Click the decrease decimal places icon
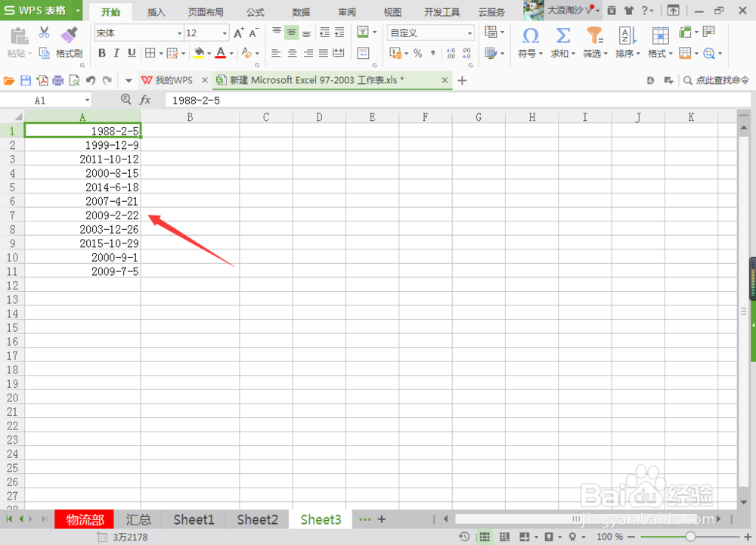756x545 pixels. coord(466,54)
